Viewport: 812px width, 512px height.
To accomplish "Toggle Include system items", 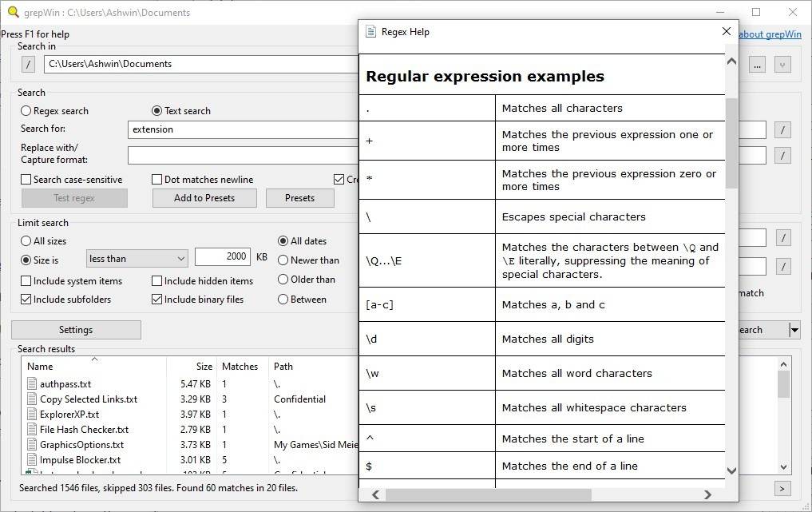I will (x=72, y=281).
